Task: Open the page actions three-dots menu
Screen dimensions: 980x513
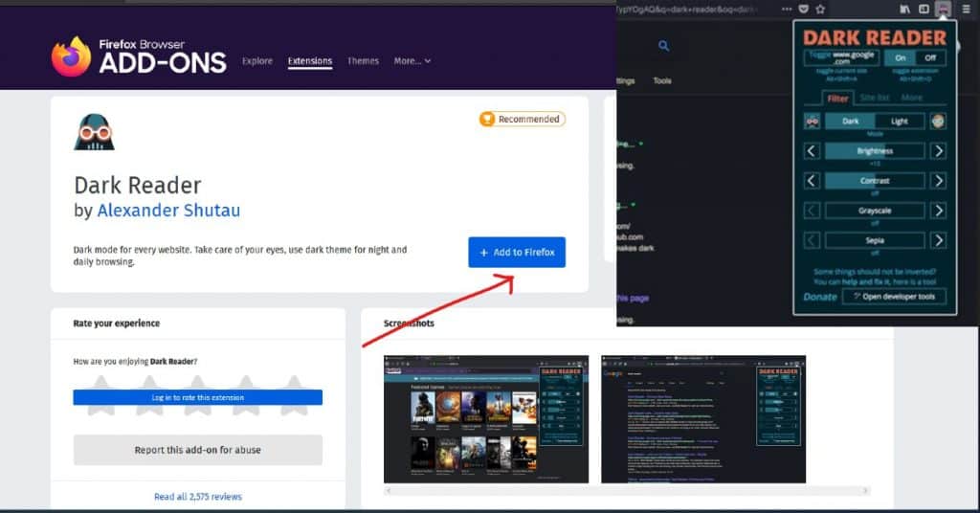Action: tap(787, 9)
